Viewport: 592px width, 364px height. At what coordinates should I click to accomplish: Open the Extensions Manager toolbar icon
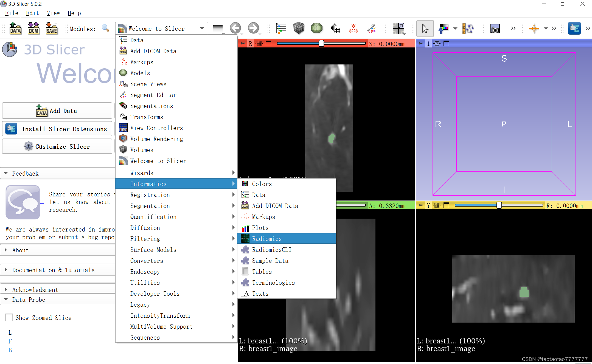(574, 28)
